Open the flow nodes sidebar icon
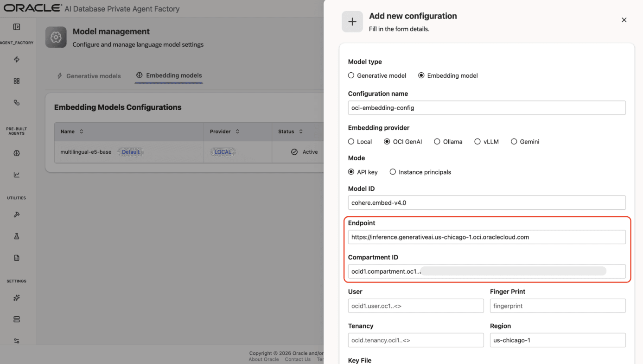The width and height of the screenshot is (643, 364). pyautogui.click(x=17, y=102)
